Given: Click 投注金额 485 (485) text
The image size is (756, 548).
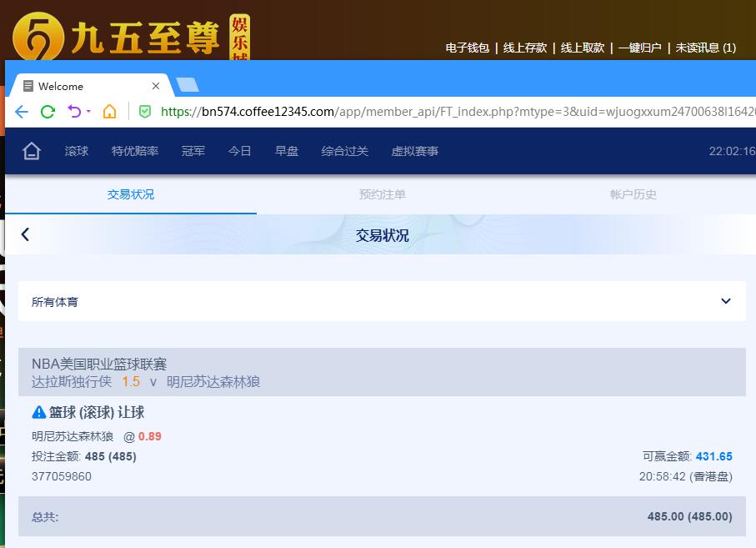Looking at the screenshot, I should [x=84, y=456].
